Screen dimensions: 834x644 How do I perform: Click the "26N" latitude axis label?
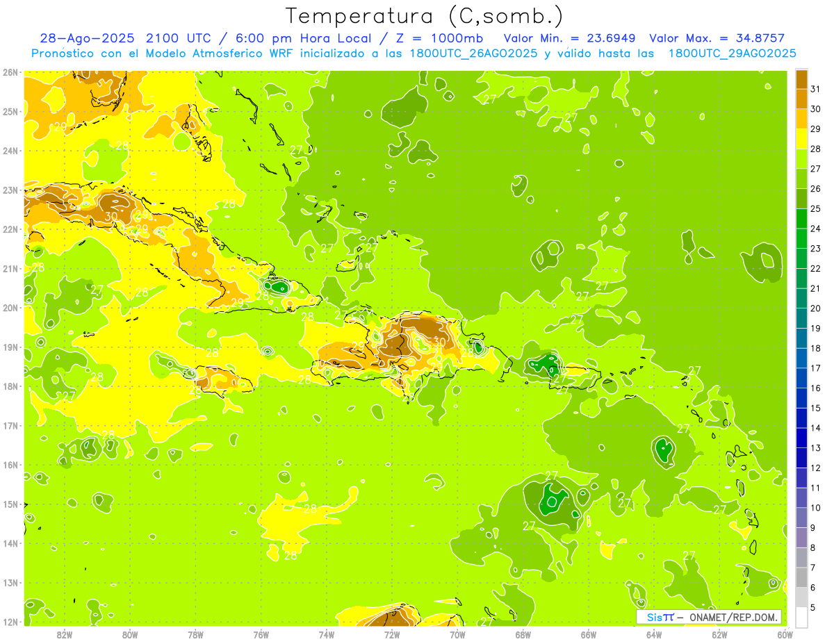tap(10, 72)
